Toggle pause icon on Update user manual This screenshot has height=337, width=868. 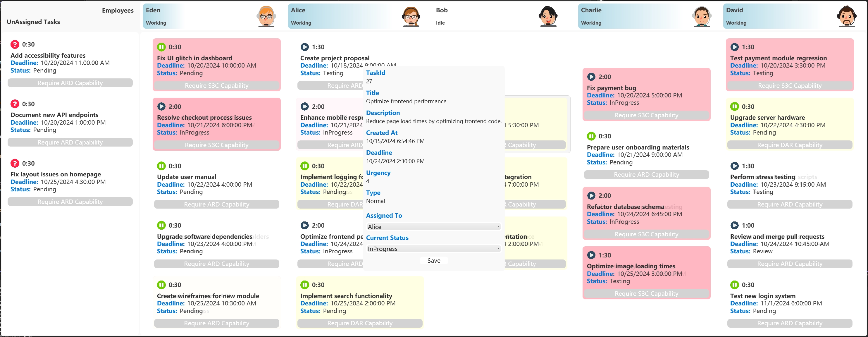pyautogui.click(x=161, y=166)
